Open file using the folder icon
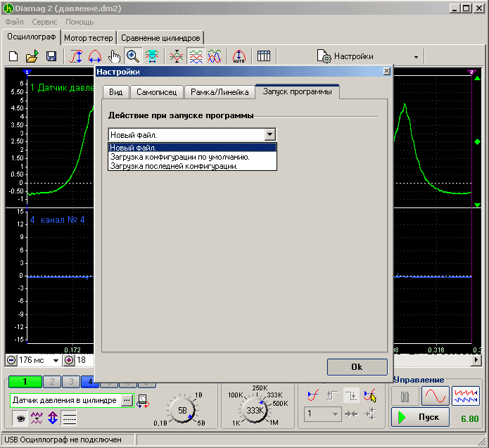Viewport: 489px width, 448px height. (x=32, y=56)
